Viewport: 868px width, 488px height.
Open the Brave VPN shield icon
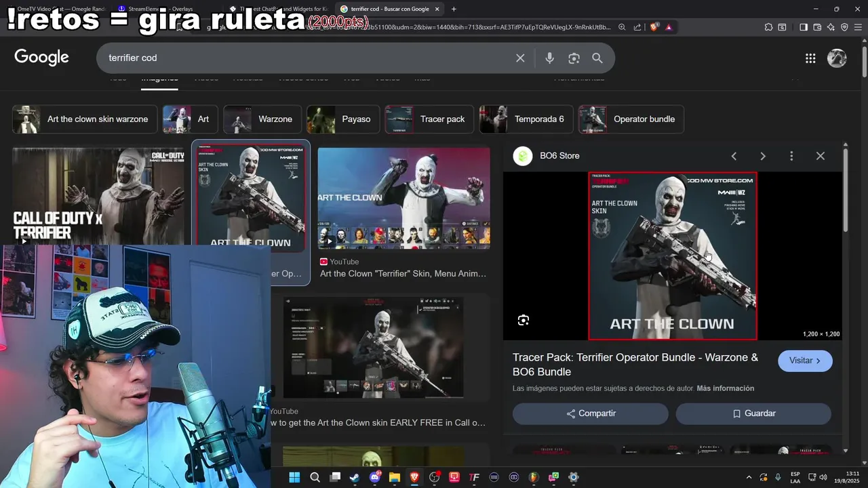(x=844, y=27)
